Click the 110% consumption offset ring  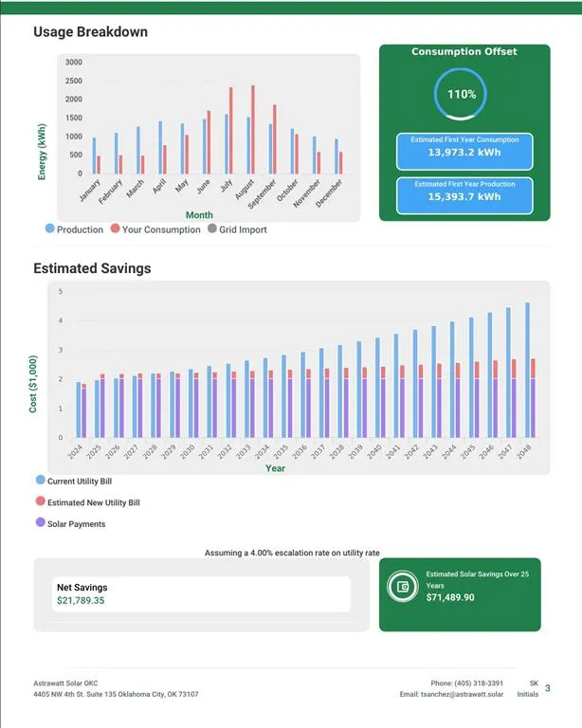pyautogui.click(x=461, y=95)
